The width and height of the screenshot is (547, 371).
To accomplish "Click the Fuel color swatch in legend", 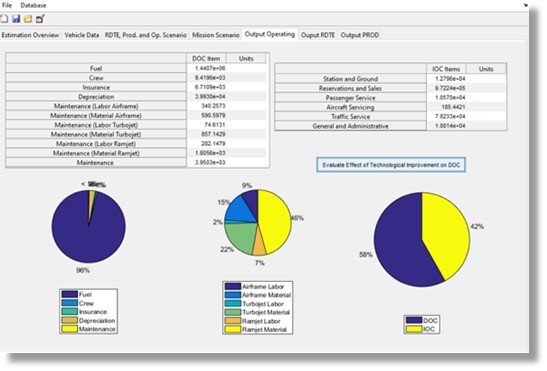I will [69, 294].
